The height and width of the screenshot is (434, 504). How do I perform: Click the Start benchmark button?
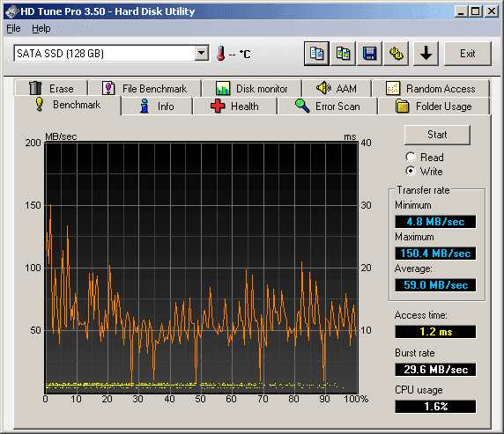point(437,135)
